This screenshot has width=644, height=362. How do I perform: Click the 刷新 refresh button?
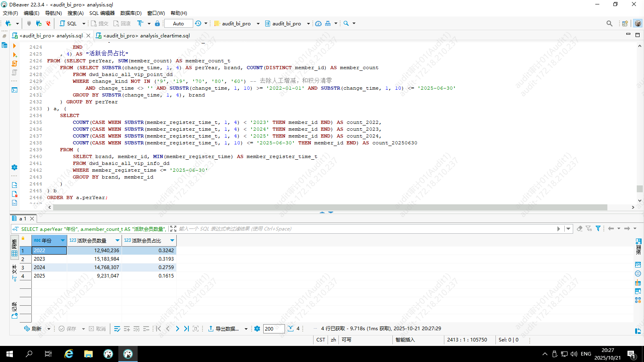click(x=33, y=329)
